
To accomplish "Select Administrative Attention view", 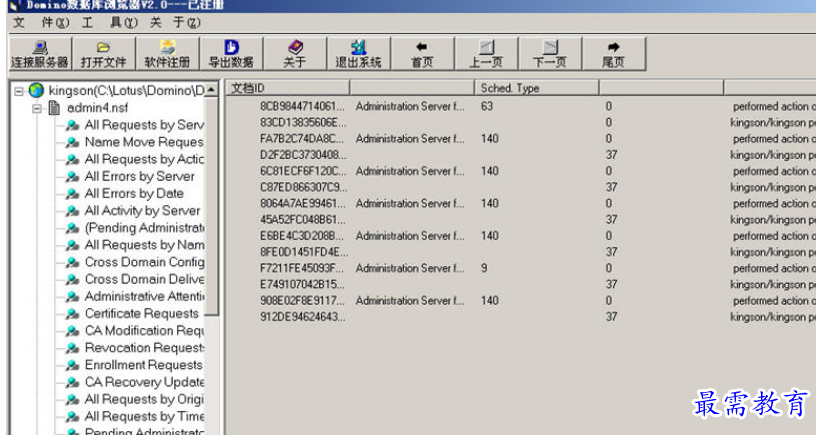I will tap(144, 296).
